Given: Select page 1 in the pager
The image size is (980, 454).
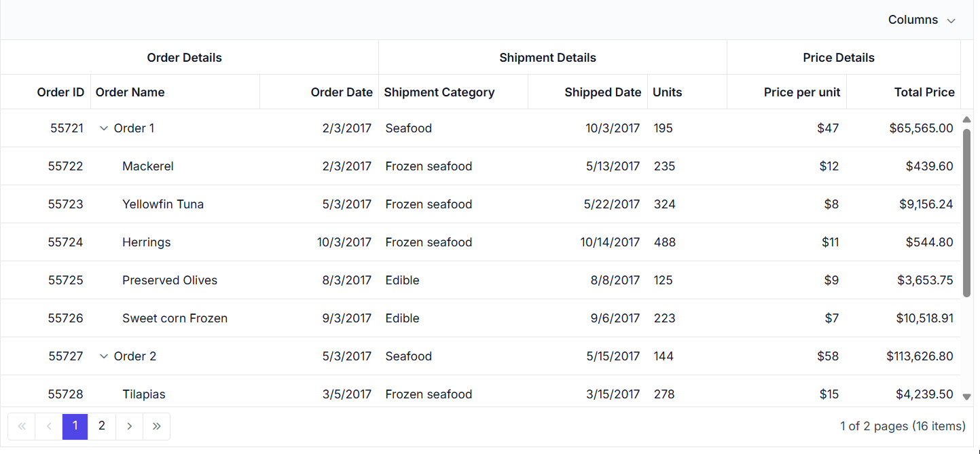Looking at the screenshot, I should tap(75, 426).
